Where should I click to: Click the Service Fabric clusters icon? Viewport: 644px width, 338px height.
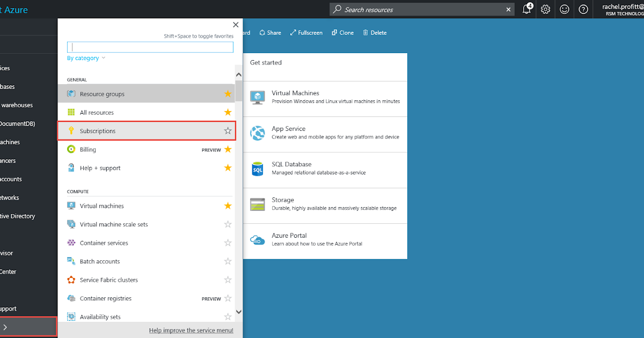pyautogui.click(x=71, y=280)
